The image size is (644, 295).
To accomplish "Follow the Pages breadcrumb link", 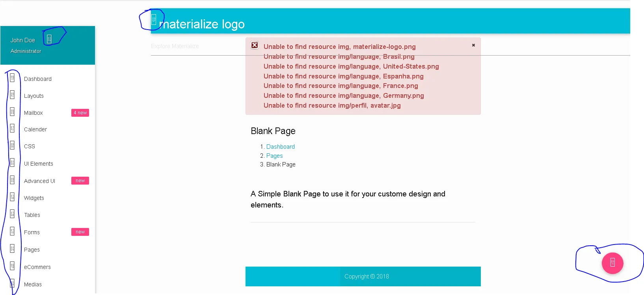I will [x=274, y=156].
